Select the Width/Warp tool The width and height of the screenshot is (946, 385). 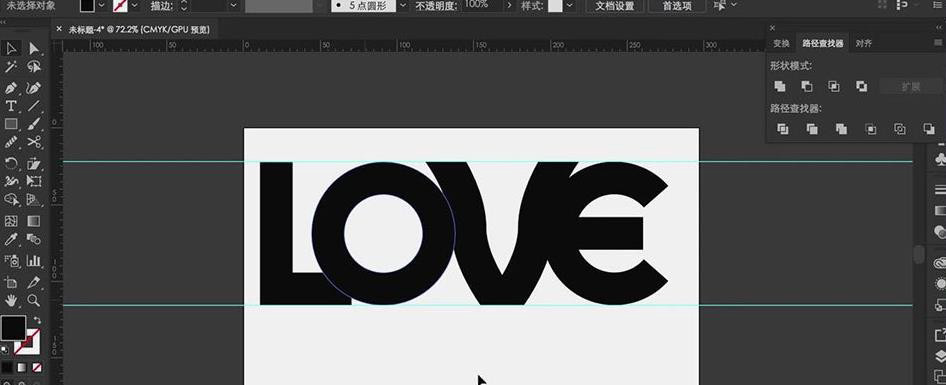11,181
